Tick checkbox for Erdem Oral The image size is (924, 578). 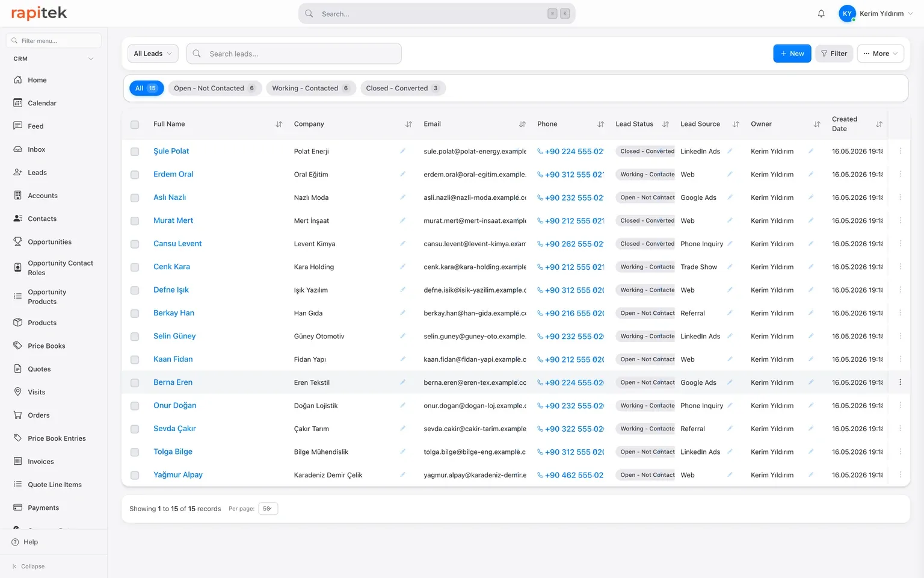coord(135,175)
